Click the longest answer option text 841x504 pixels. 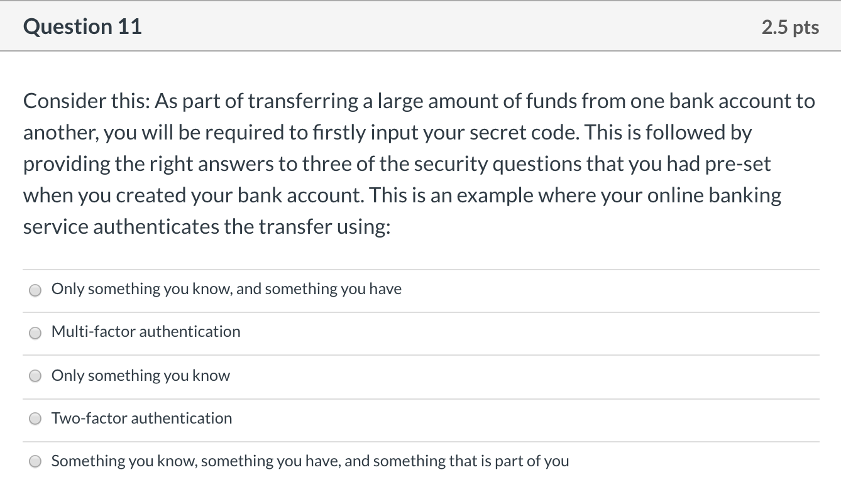tap(310, 461)
